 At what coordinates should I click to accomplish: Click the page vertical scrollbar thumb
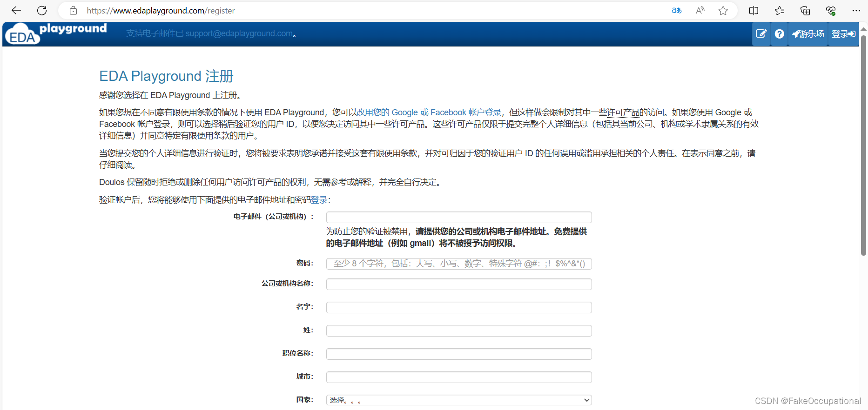[863, 145]
